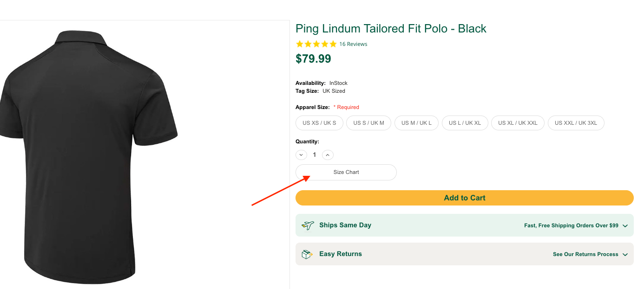The image size is (644, 289).
Task: Expand the Ships Same Day chevron
Action: coord(625,226)
